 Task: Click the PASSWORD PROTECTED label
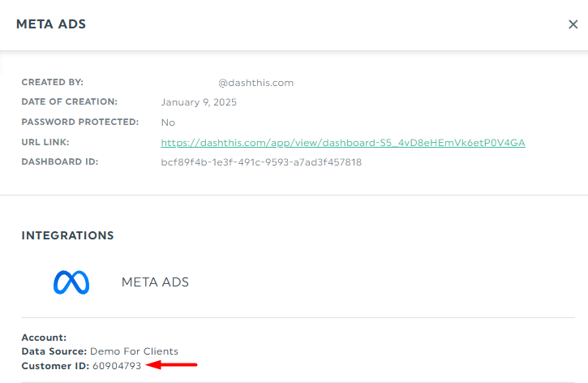[79, 122]
